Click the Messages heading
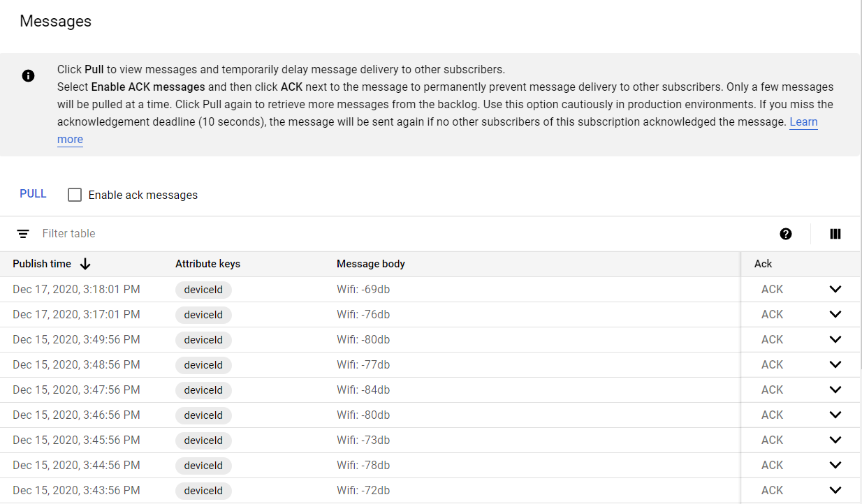The width and height of the screenshot is (862, 504). click(55, 22)
